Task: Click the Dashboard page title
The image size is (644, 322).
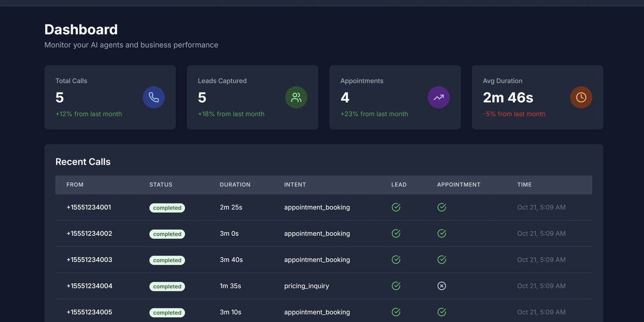Action: [x=81, y=29]
